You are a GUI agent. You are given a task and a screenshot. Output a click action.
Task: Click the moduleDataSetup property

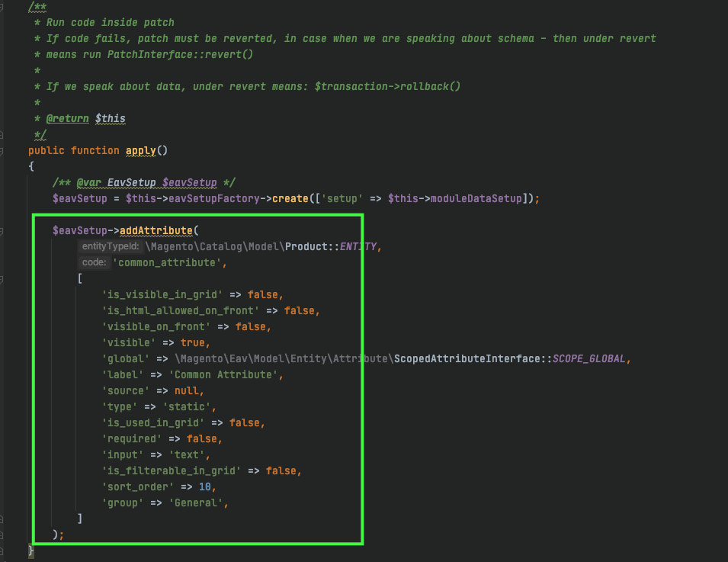476,199
